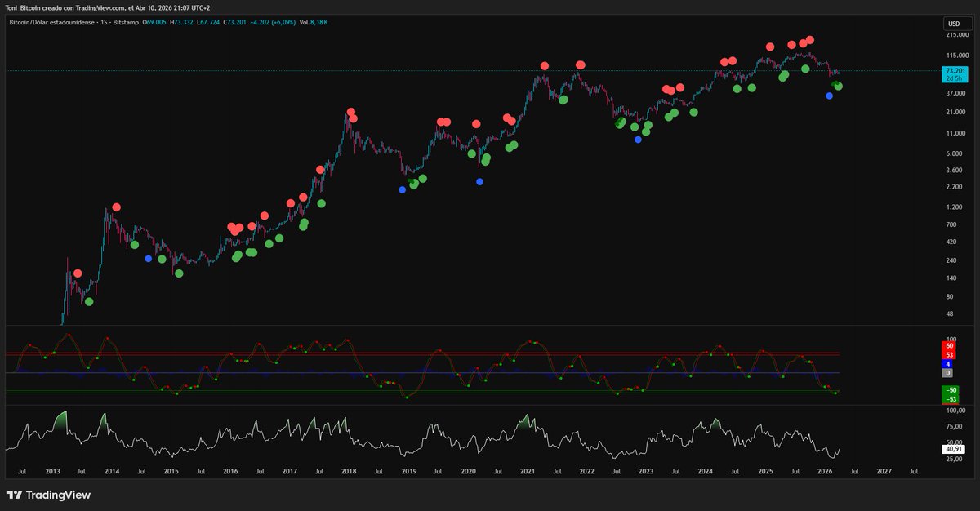
Task: Click the 2027 label on the time axis
Action: coord(884,472)
